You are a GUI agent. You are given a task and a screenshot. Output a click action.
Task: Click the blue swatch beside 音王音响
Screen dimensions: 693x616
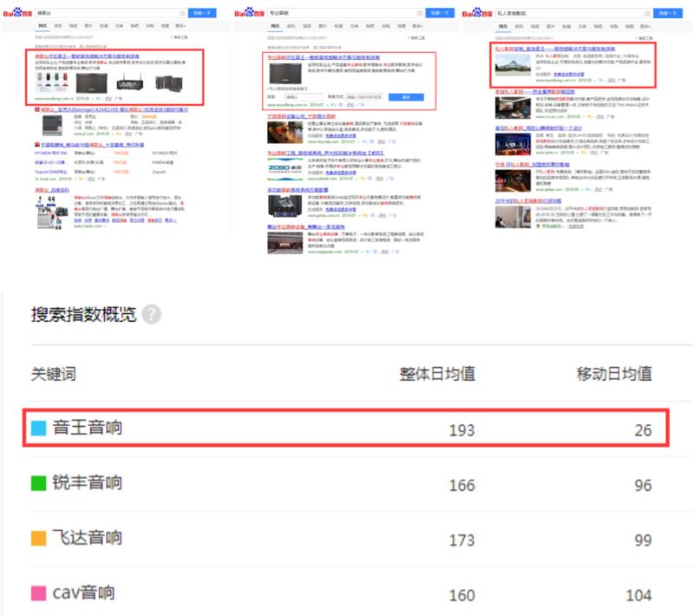(38, 428)
